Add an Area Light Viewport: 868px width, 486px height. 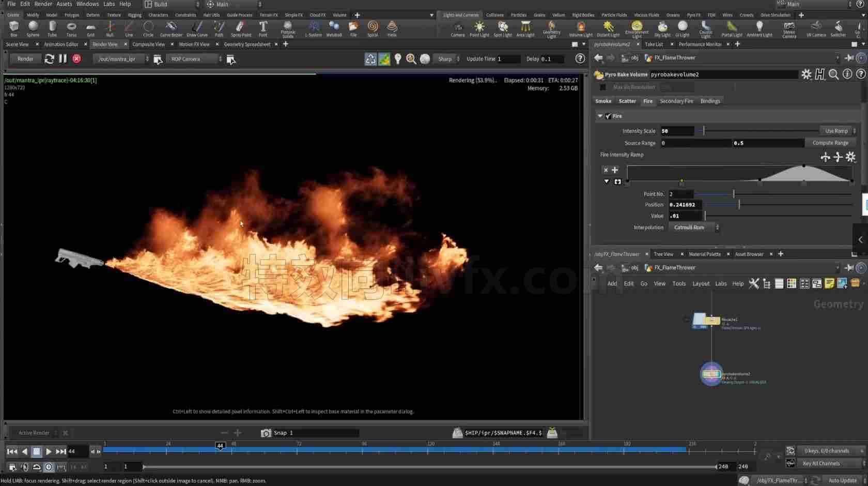tap(525, 29)
